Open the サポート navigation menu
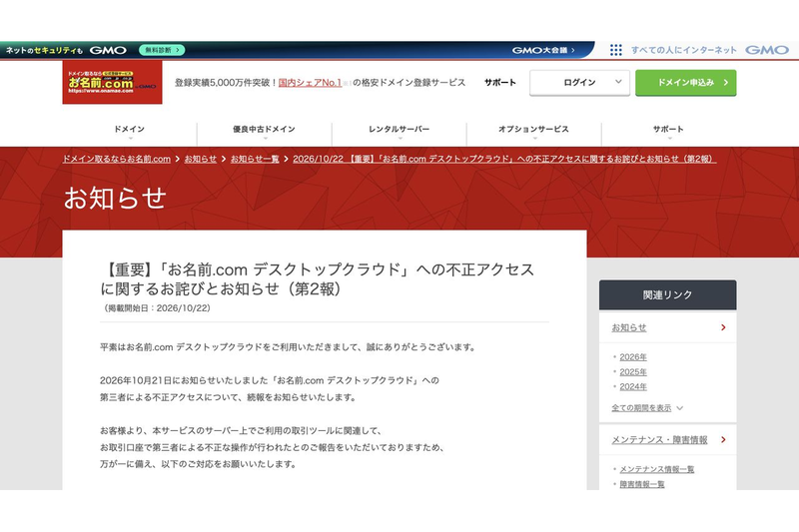This screenshot has height=532, width=799. pos(668,132)
